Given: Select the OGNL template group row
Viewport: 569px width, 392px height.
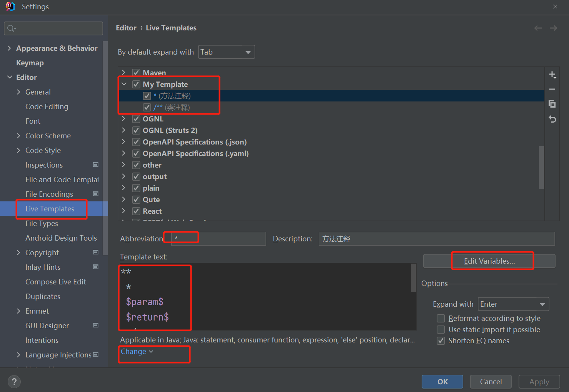Looking at the screenshot, I should click(x=332, y=119).
